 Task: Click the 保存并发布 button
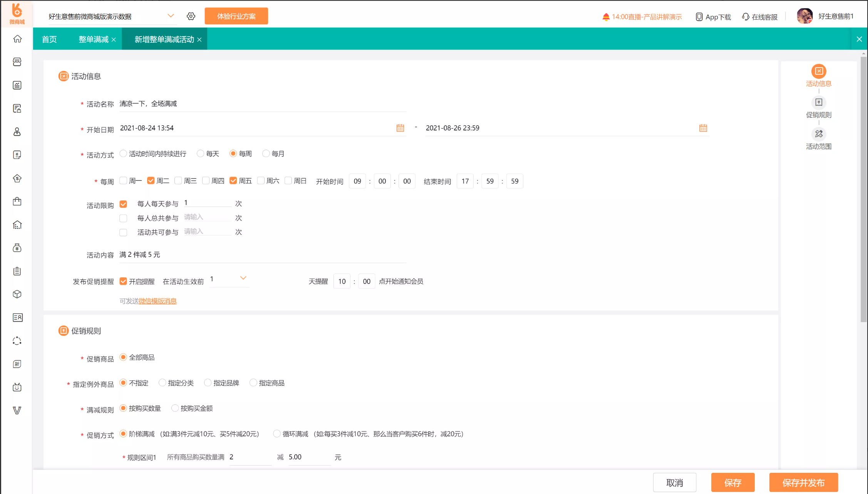pyautogui.click(x=803, y=482)
